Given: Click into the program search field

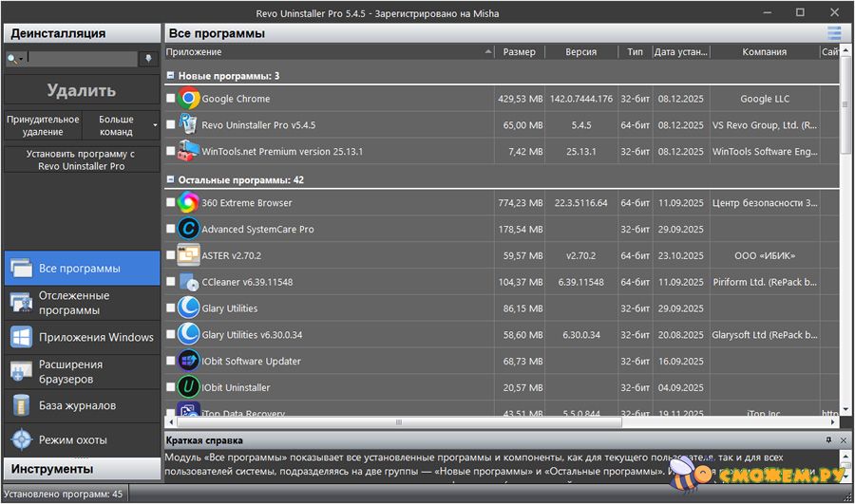Looking at the screenshot, I should [82, 59].
